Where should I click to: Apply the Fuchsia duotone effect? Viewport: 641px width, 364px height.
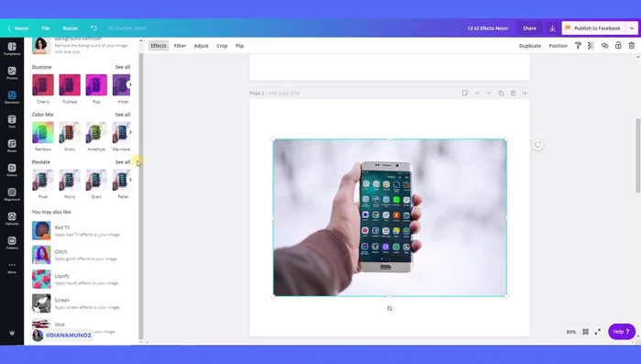click(70, 85)
